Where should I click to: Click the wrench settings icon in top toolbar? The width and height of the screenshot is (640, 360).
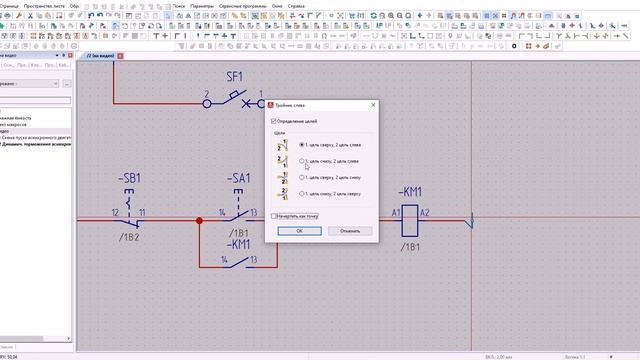click(x=18, y=16)
